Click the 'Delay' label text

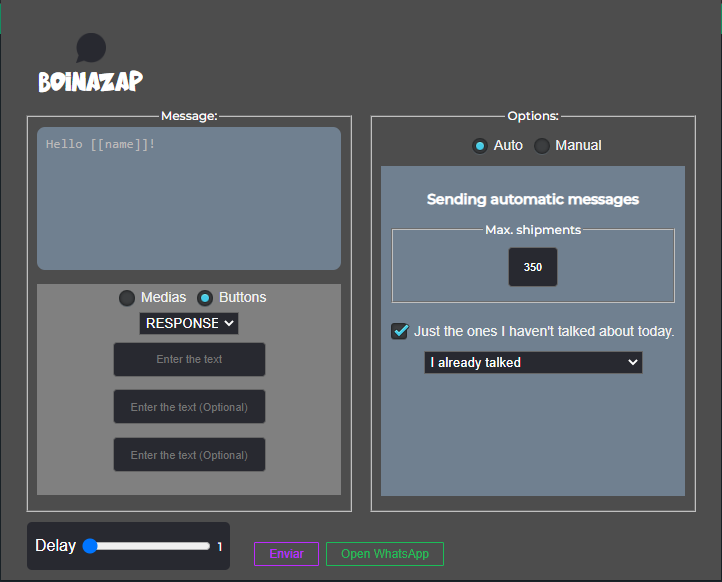(56, 546)
